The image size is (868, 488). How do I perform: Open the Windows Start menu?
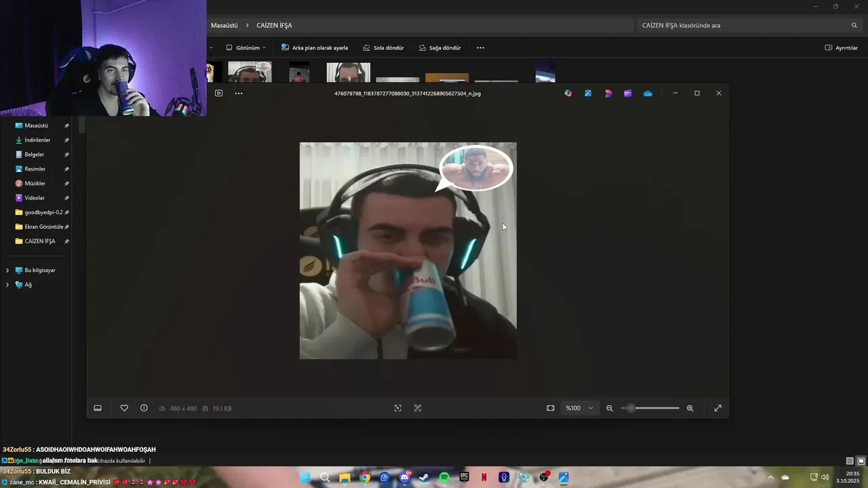[x=305, y=477]
